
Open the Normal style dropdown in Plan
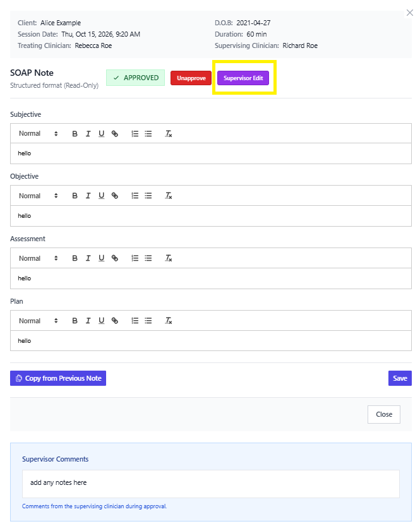point(39,321)
